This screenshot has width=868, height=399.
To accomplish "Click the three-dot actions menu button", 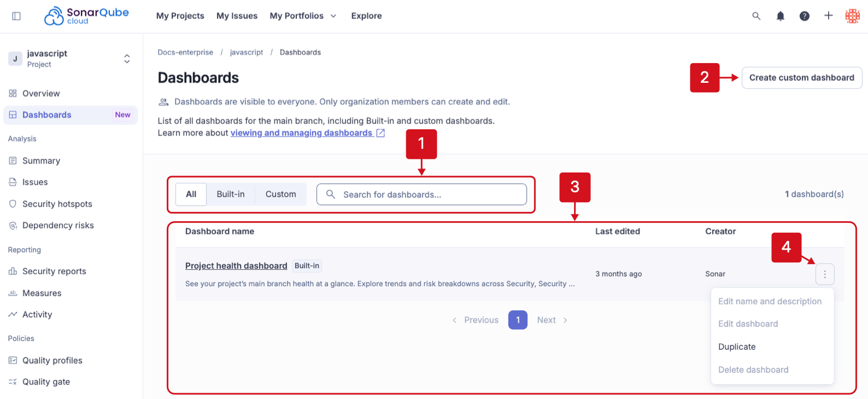I will 825,274.
